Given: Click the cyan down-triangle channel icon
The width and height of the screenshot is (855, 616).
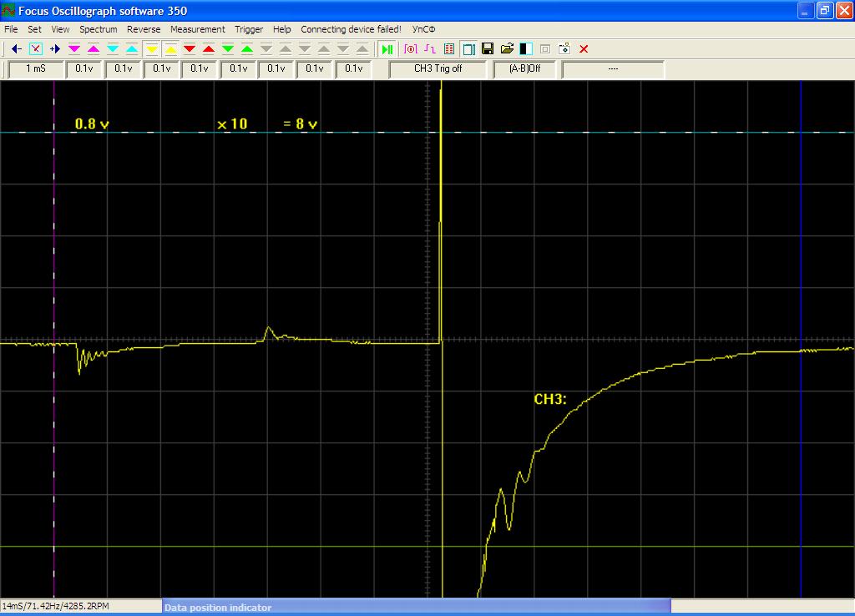Looking at the screenshot, I should 113,49.
